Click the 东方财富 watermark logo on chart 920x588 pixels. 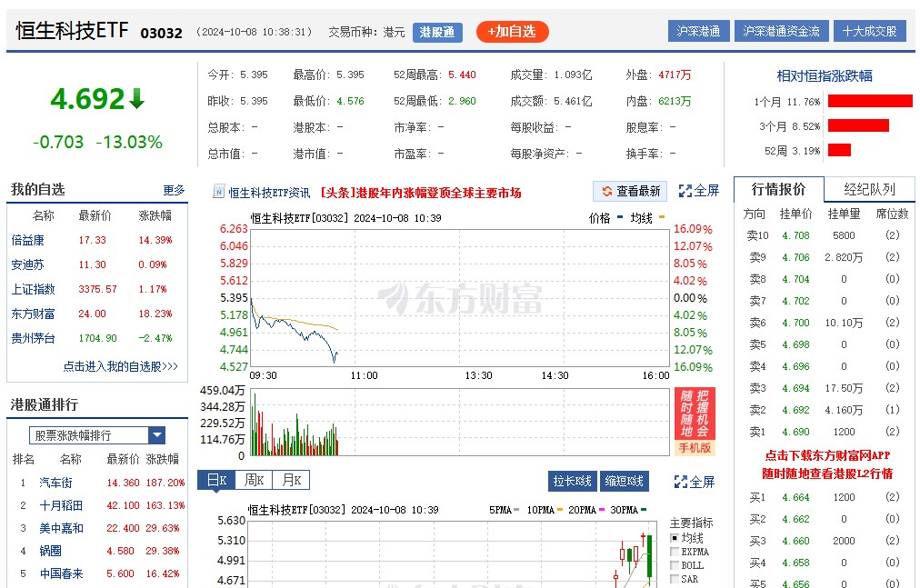(x=460, y=297)
